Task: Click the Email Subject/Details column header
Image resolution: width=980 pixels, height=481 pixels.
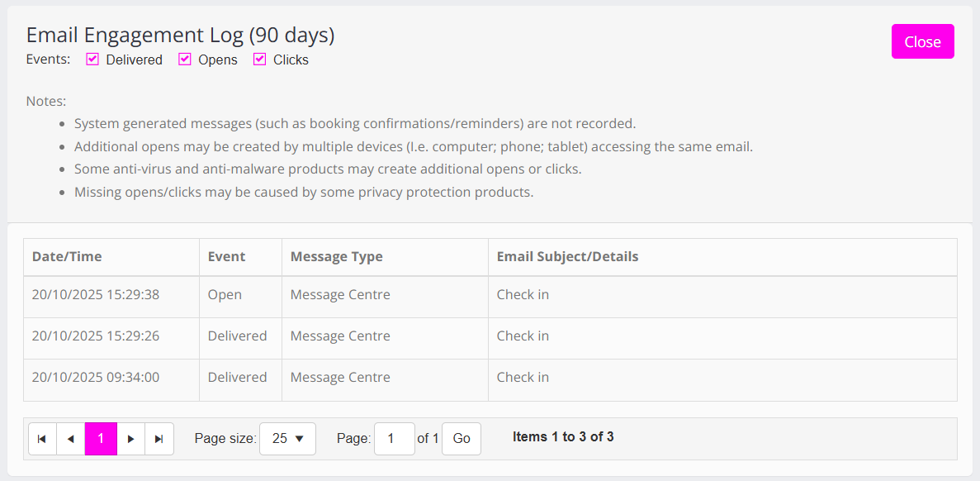Action: coord(567,256)
